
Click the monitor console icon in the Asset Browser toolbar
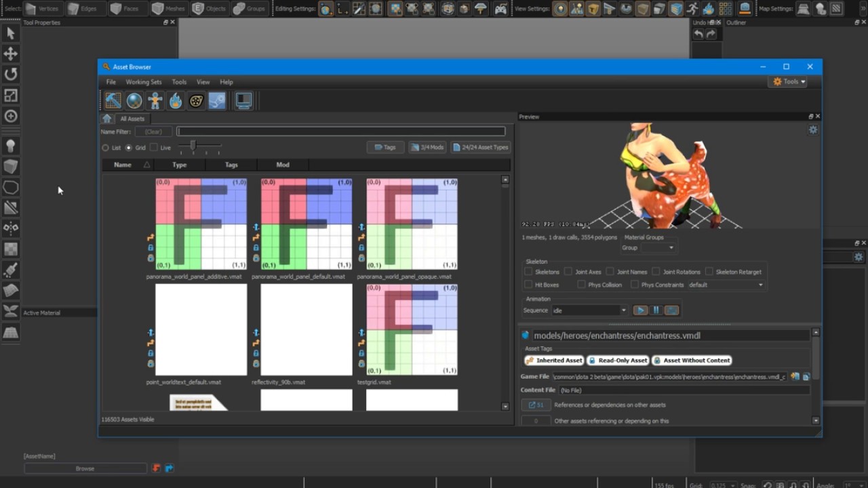[243, 101]
